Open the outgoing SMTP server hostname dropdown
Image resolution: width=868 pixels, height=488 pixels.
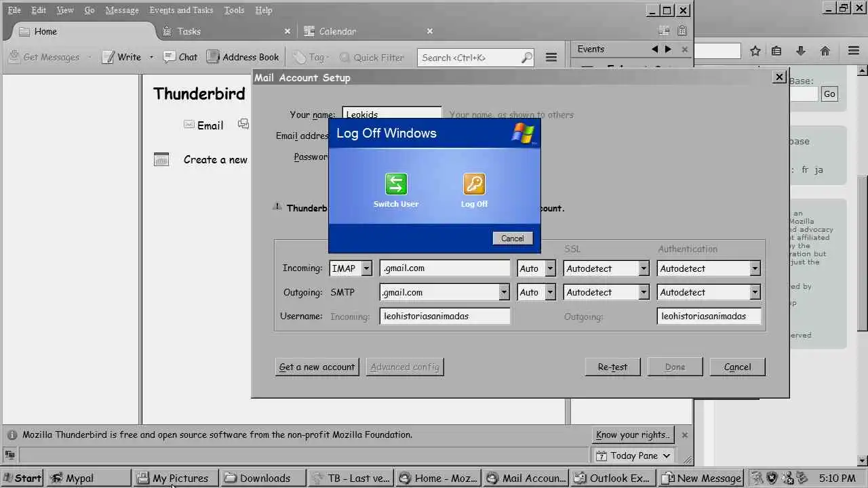503,292
